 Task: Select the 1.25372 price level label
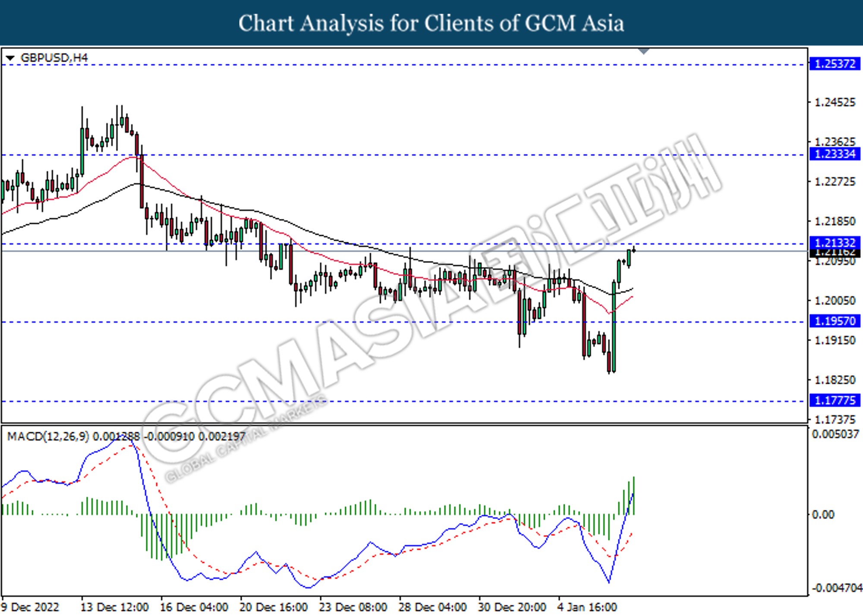[835, 64]
